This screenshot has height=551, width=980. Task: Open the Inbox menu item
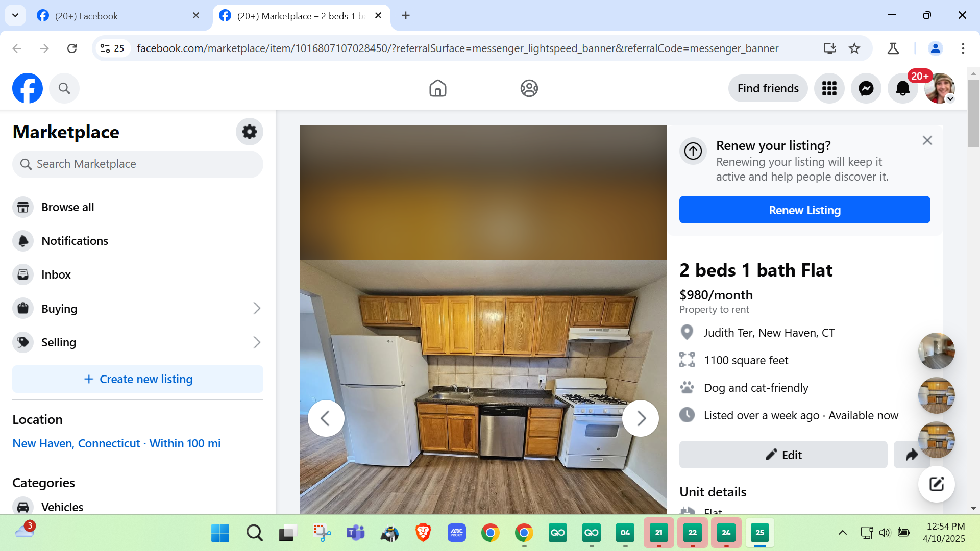[56, 274]
